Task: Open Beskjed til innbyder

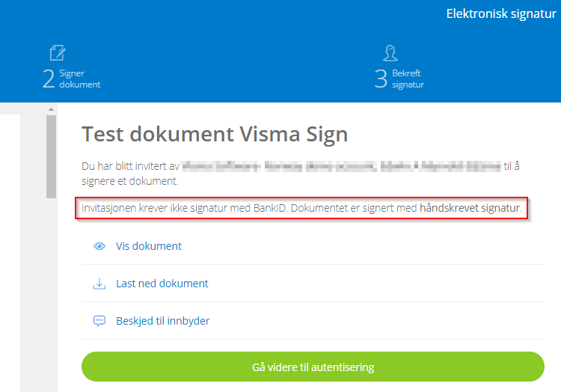Action: pyautogui.click(x=163, y=321)
